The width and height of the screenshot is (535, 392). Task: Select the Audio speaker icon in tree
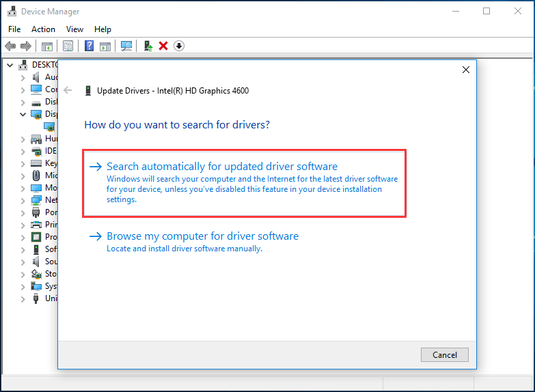[x=36, y=77]
